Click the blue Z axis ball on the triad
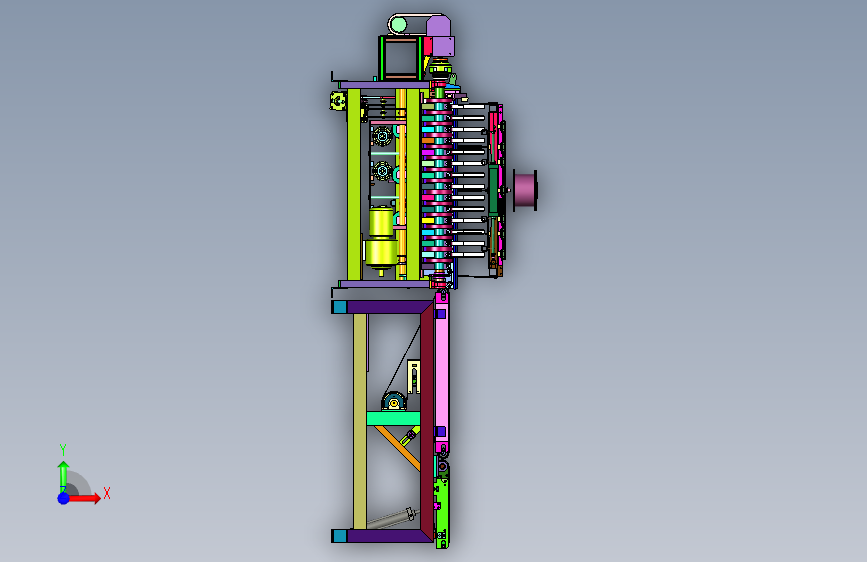867x562 pixels. tap(64, 498)
